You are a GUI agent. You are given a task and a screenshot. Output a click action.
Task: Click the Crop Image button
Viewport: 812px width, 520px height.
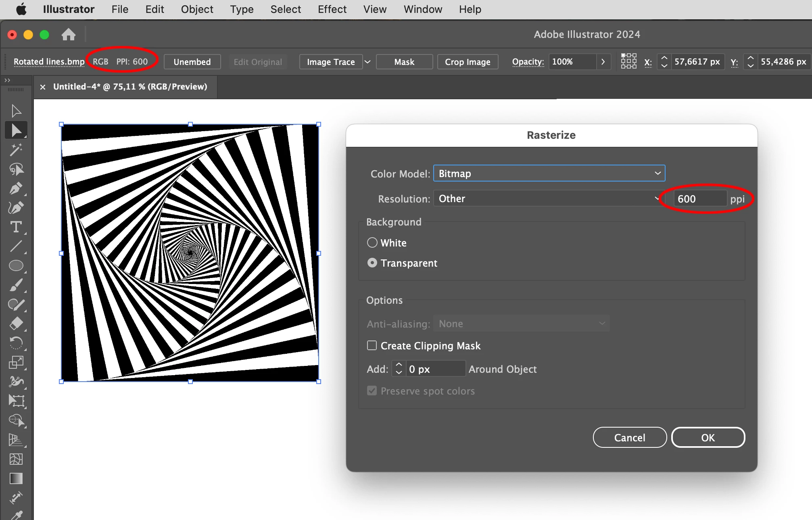coord(467,62)
